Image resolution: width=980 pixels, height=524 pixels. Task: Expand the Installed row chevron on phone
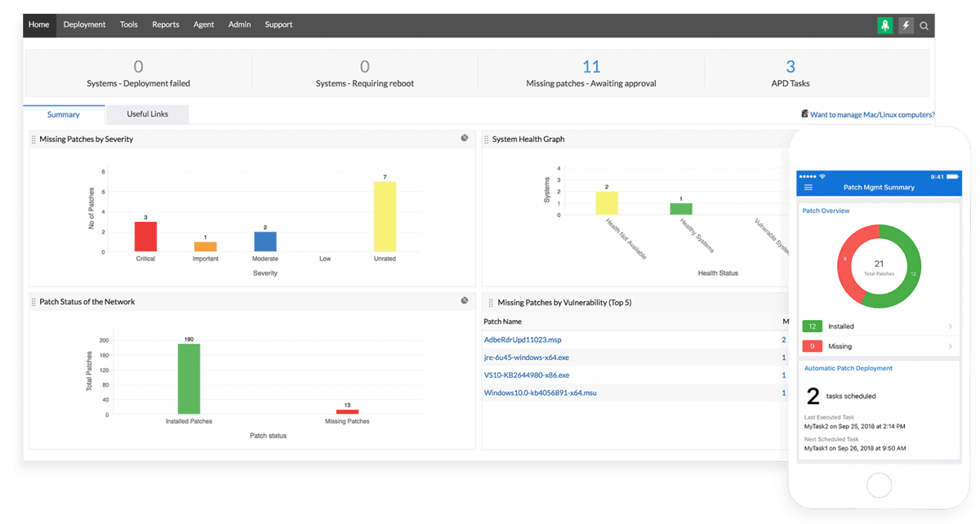click(950, 326)
